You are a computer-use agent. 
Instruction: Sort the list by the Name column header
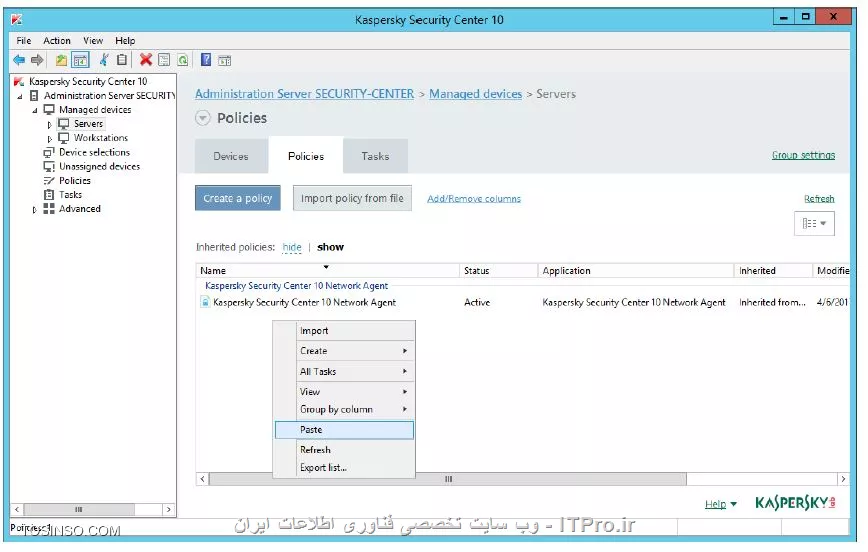[328, 270]
